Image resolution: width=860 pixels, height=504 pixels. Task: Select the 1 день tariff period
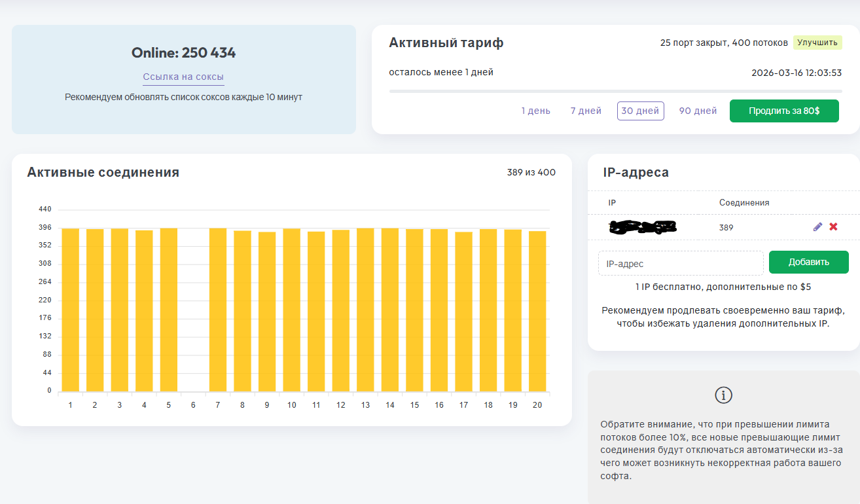pos(535,111)
